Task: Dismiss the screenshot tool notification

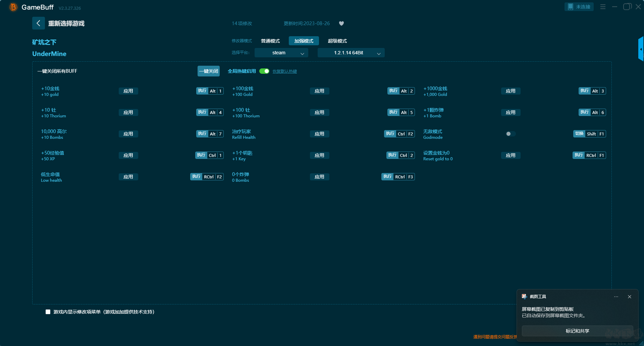Action: [x=630, y=297]
